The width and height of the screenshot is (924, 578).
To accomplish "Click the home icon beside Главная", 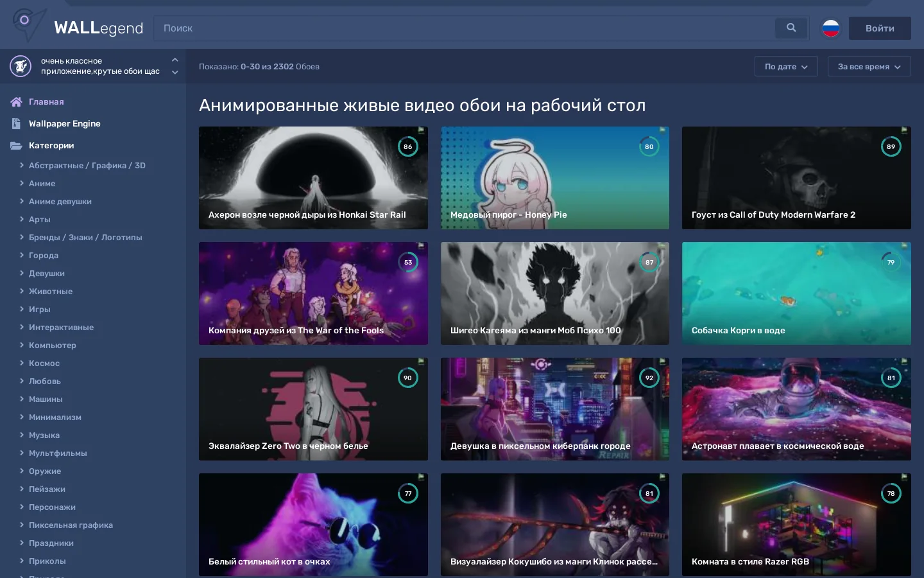I will (x=17, y=101).
